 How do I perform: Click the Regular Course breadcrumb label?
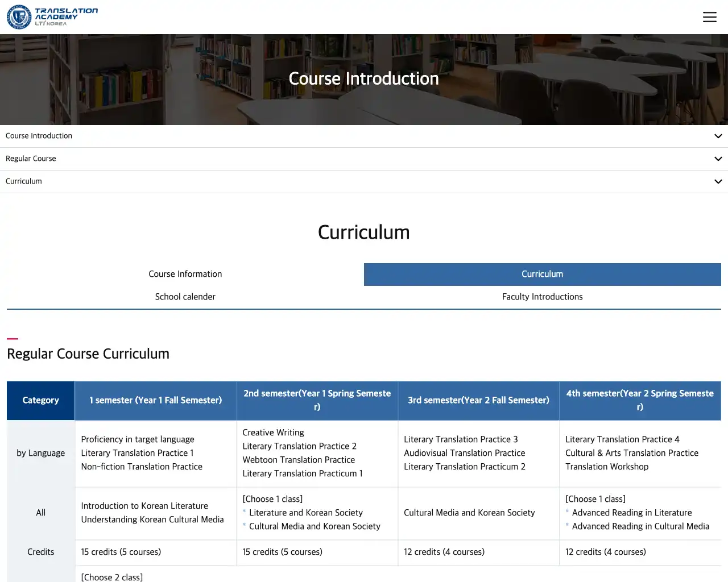31,159
